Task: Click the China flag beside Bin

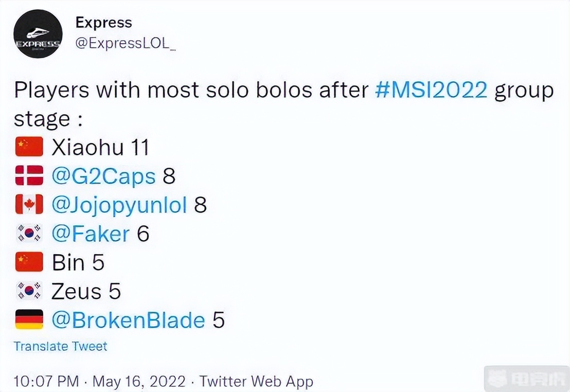Action: 29,263
